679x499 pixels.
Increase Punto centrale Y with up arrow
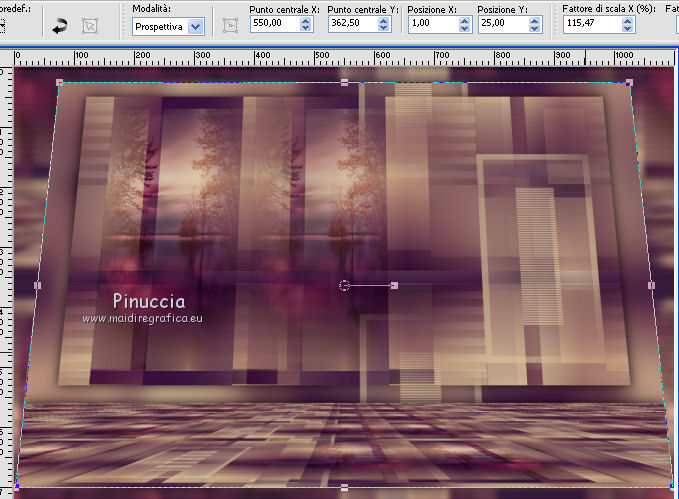click(384, 20)
